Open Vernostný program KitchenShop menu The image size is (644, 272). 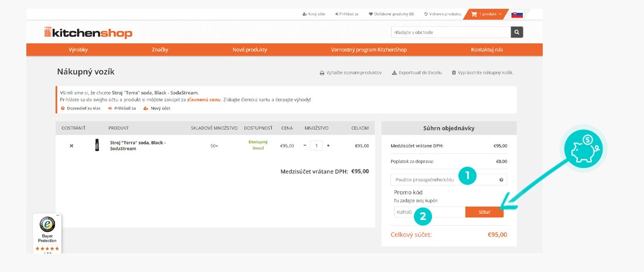369,50
